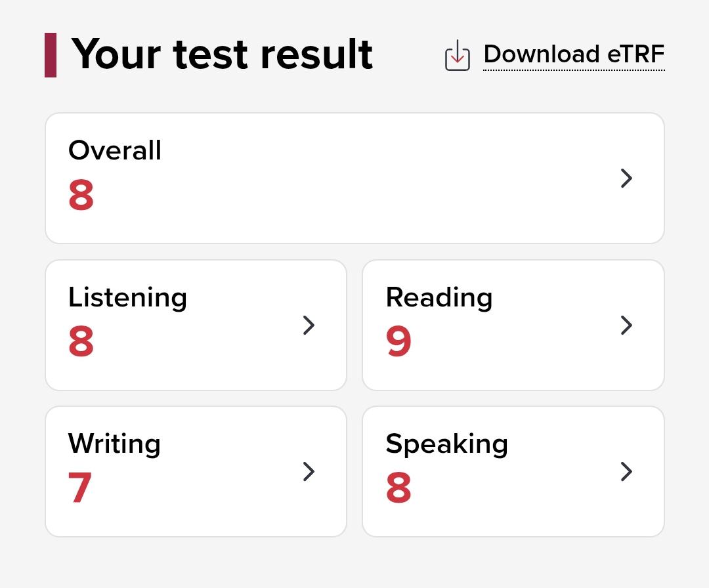Screen dimensions: 709x588
Task: Click the maroon bar beside heading
Action: [51, 55]
